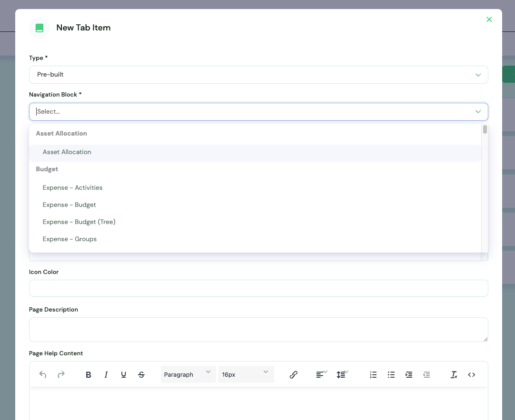Open source code view
Image resolution: width=515 pixels, height=420 pixels.
tap(471, 374)
